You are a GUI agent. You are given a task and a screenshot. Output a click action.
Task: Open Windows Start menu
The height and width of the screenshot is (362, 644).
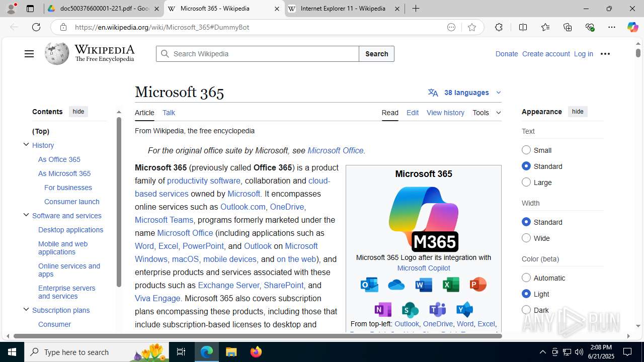12,352
